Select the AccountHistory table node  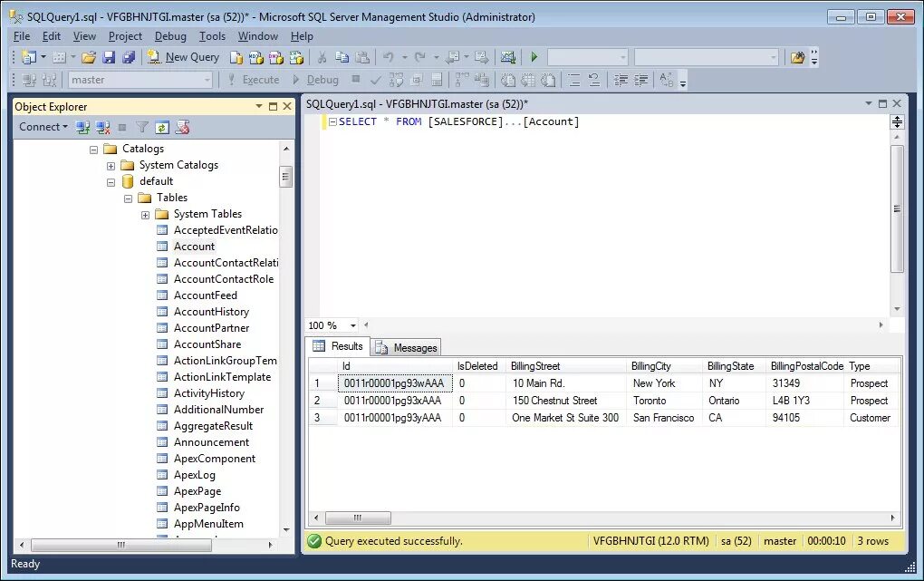211,312
